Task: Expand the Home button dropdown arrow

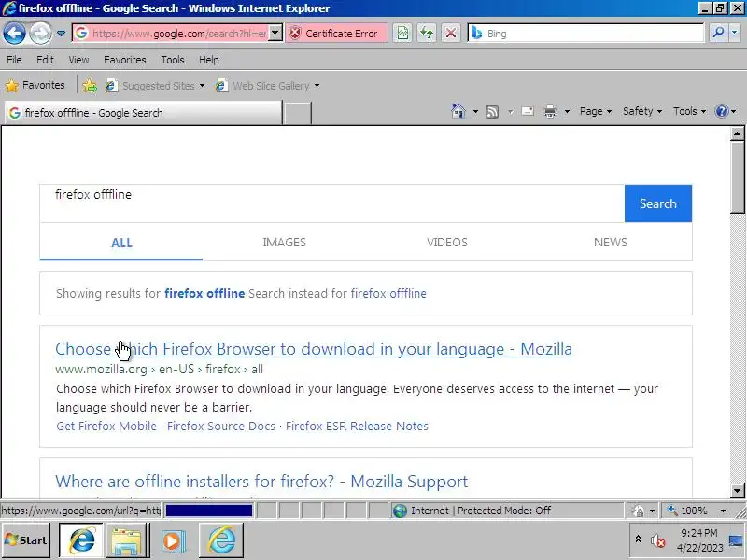Action: click(475, 111)
